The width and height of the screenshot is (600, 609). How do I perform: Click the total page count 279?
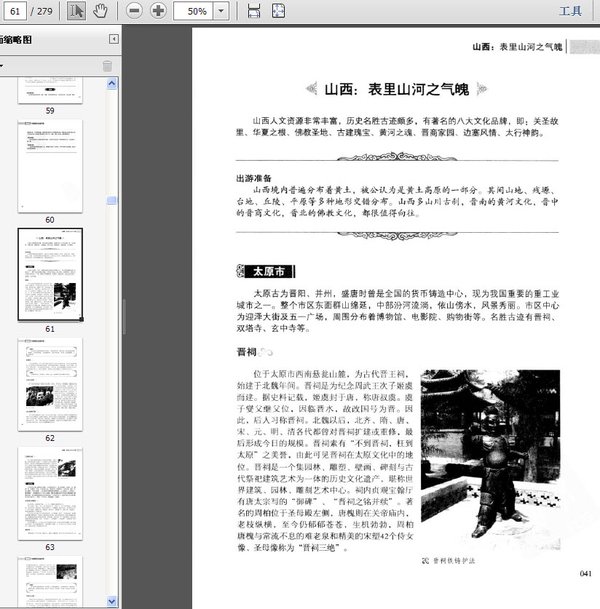45,11
